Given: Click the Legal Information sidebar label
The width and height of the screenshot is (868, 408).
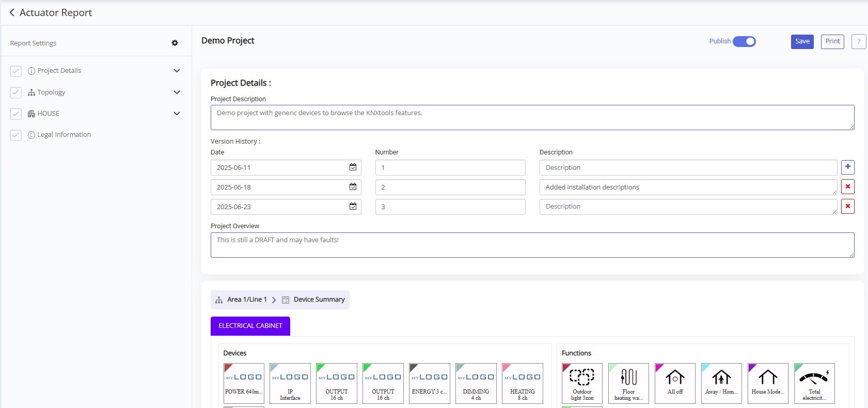Looking at the screenshot, I should tap(64, 135).
